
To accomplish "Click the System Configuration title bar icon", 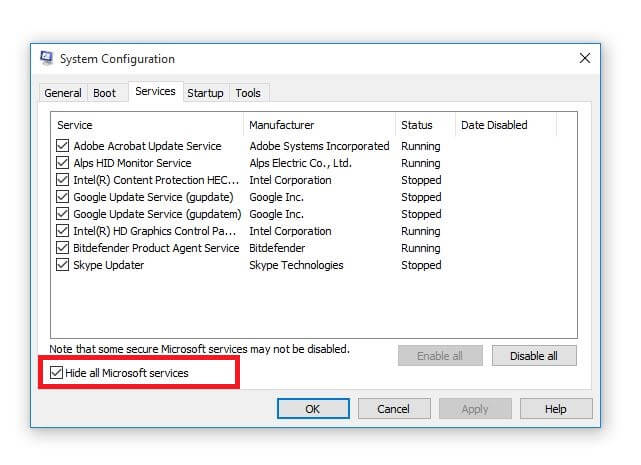I will (45, 59).
